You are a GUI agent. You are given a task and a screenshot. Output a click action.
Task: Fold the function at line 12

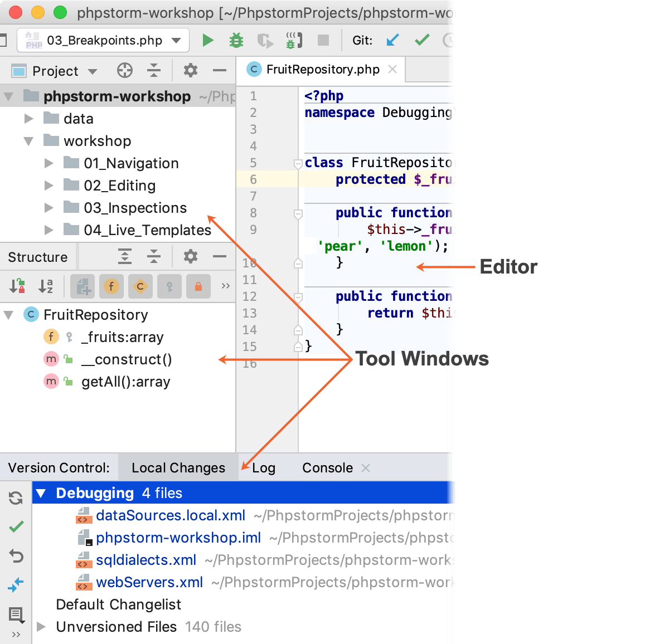click(298, 297)
